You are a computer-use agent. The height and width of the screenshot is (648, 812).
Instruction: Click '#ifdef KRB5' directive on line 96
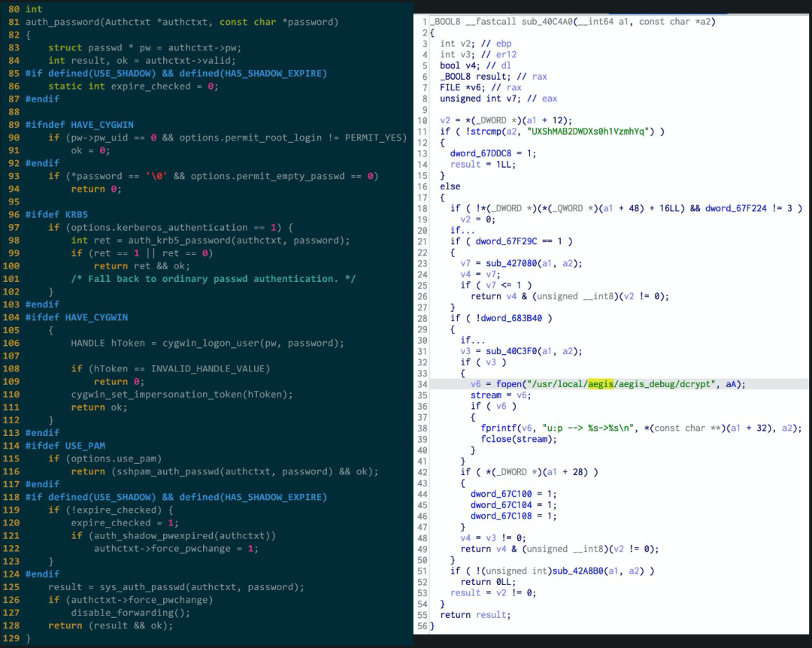[x=56, y=214]
